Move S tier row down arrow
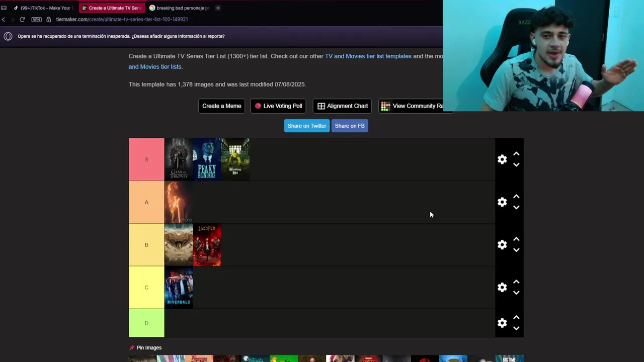The width and height of the screenshot is (644, 362). coord(516,165)
